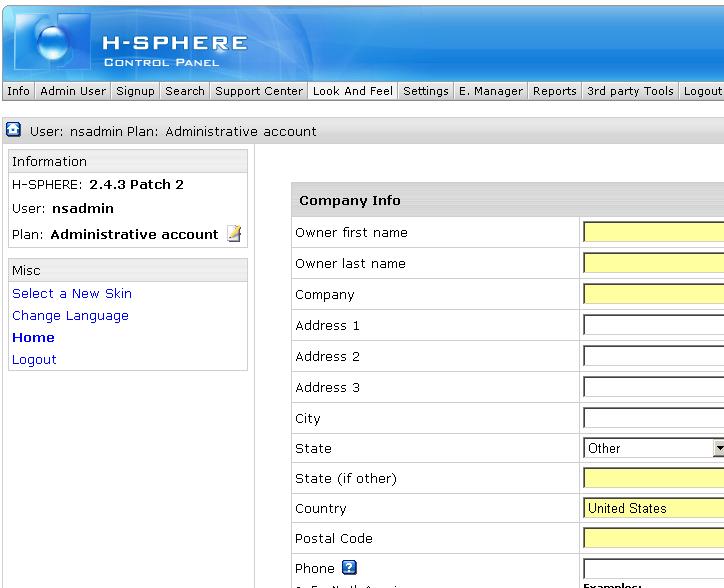This screenshot has width=724, height=588.
Task: Focus the Address 3 input field
Action: [x=654, y=387]
